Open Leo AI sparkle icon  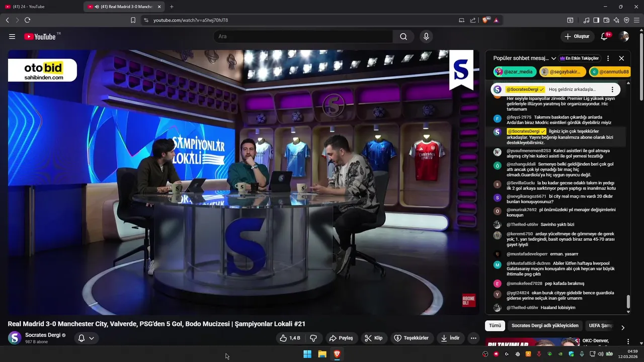616,20
